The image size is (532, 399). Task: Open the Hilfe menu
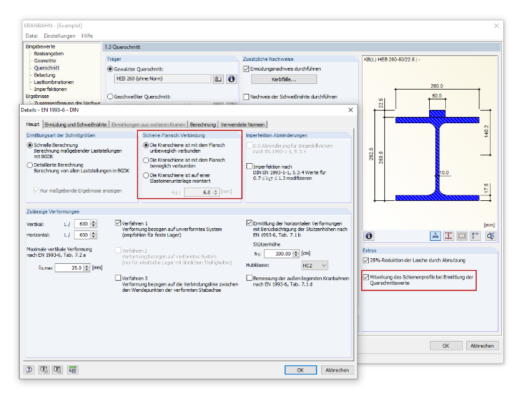point(87,36)
